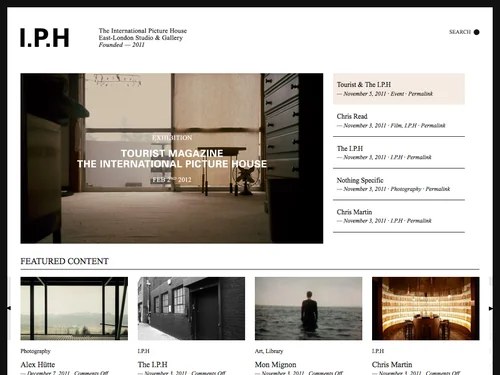The image size is (500, 375).
Task: Click the Photography category on Nothing Specific
Action: pos(406,189)
